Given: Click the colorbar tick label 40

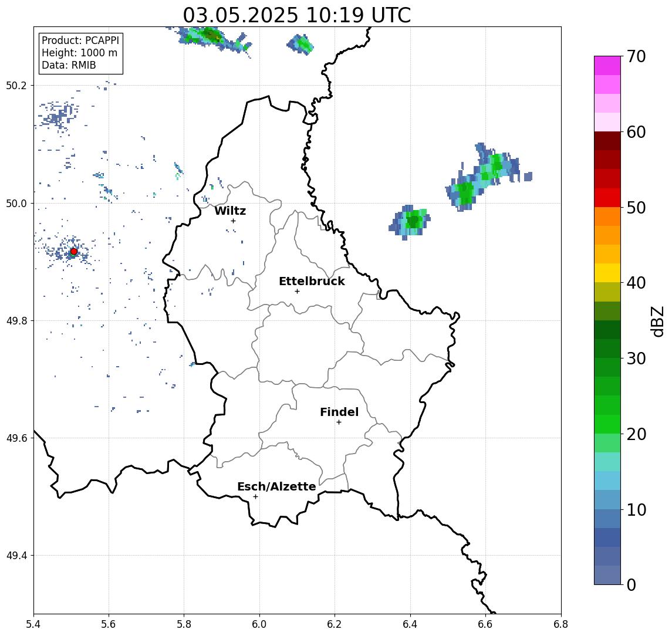Looking at the screenshot, I should (x=636, y=283).
